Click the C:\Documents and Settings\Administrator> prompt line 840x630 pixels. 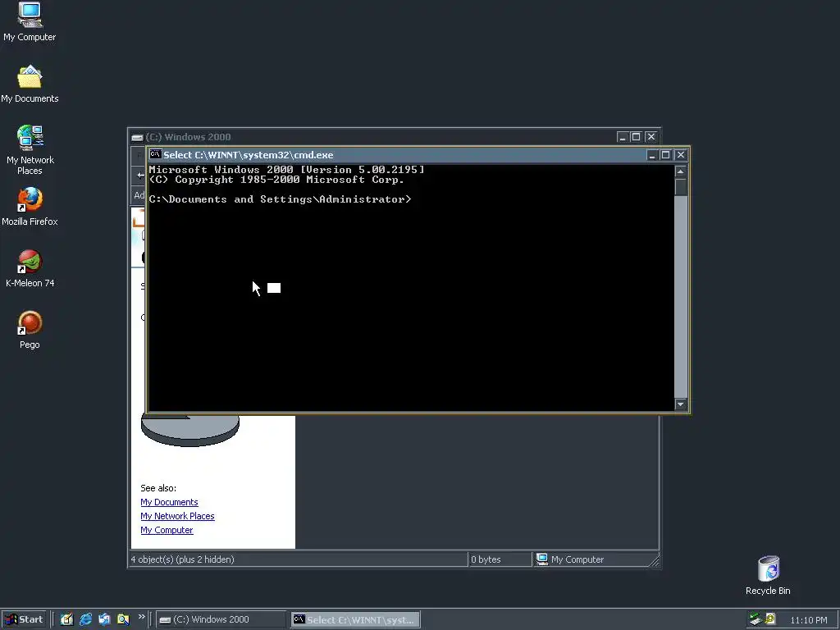click(281, 199)
